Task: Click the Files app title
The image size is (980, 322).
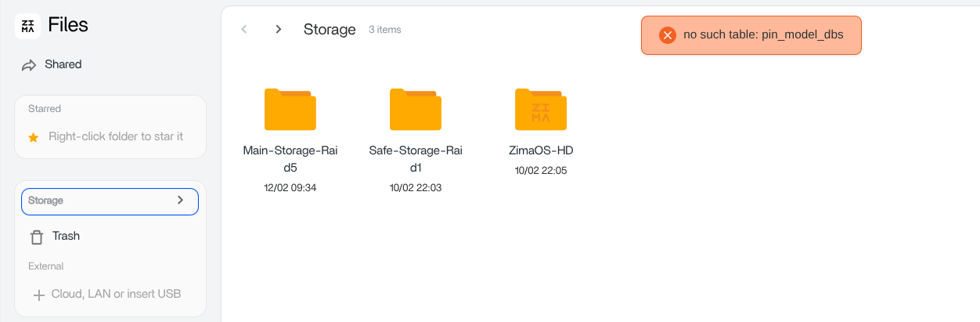Action: point(68,25)
